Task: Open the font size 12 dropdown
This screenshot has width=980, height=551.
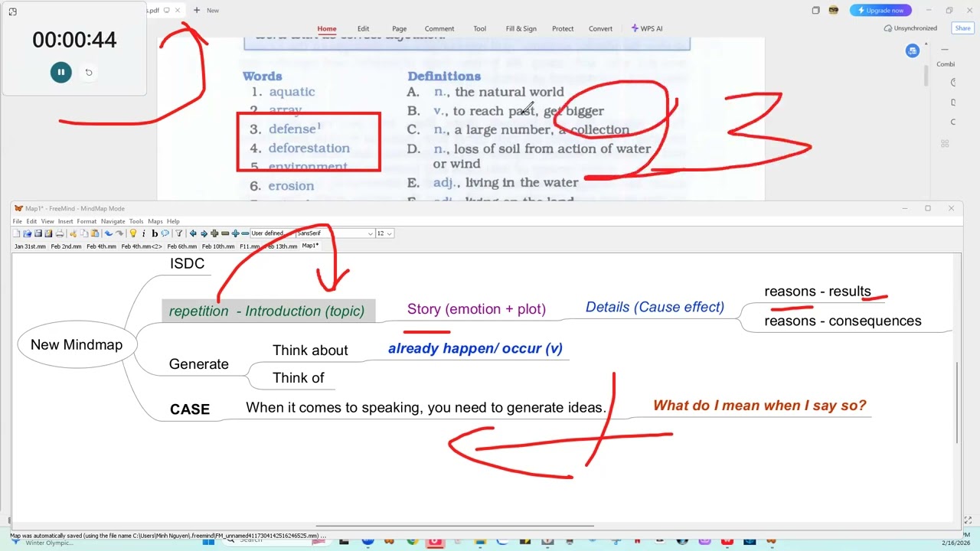Action: (x=384, y=233)
